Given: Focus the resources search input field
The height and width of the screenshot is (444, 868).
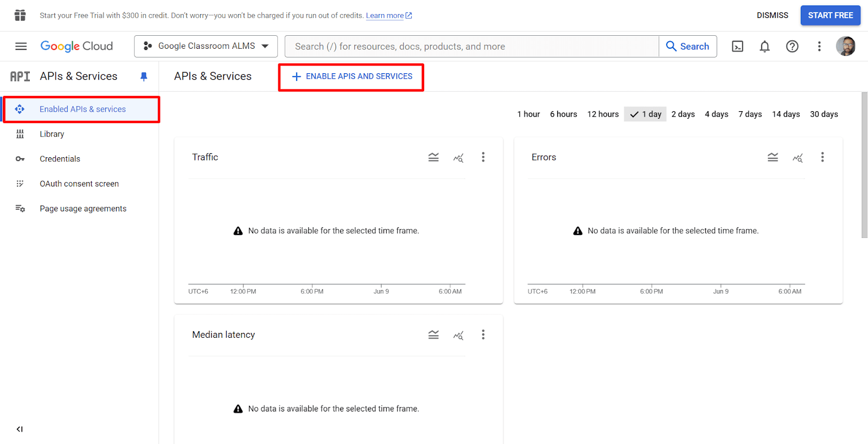Looking at the screenshot, I should point(471,47).
